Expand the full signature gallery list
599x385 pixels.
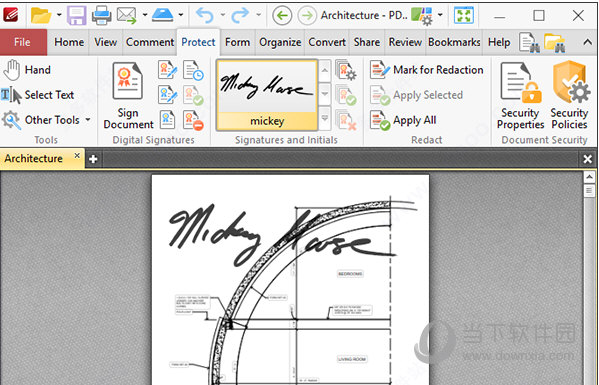[x=324, y=118]
